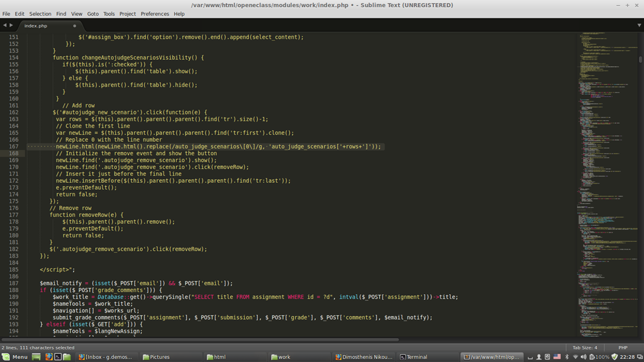Click 'Database' class name in line 189
The image size is (644, 362).
pyautogui.click(x=111, y=297)
